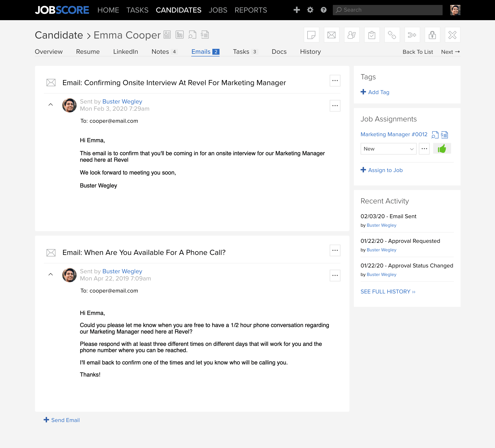Screen dimensions: 495x448
Task: Click Send Email link at bottom
Action: [x=62, y=420]
